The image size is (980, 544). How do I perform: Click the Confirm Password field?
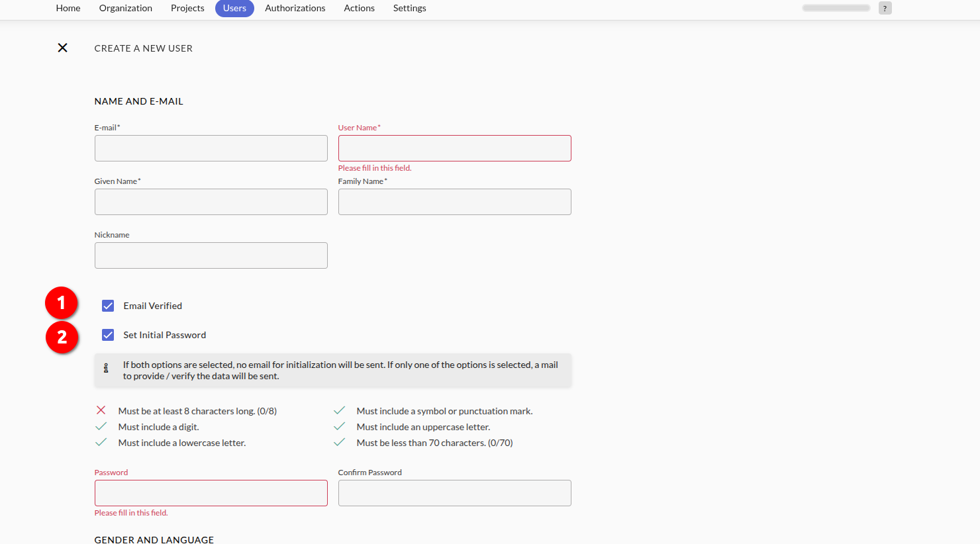click(x=455, y=493)
